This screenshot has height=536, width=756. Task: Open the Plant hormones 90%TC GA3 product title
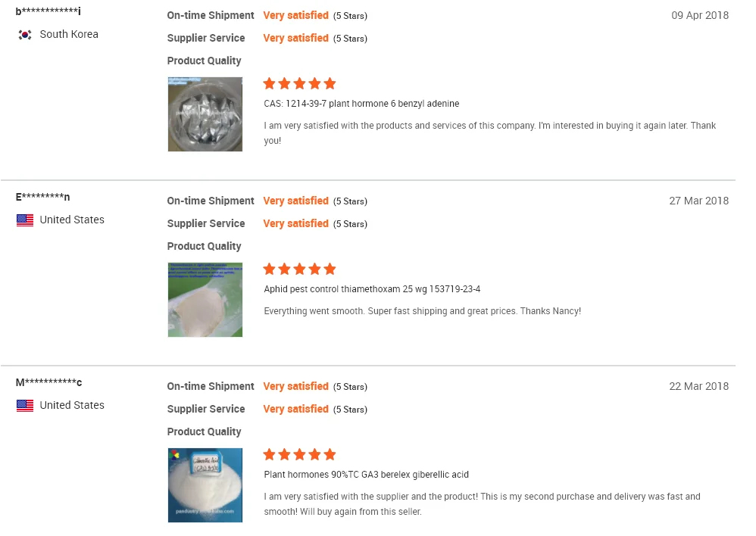tap(366, 475)
